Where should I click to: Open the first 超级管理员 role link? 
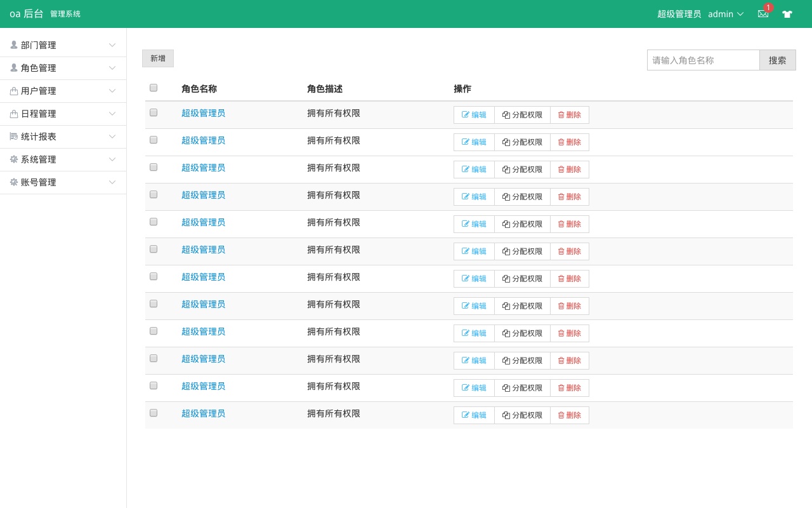click(x=203, y=113)
